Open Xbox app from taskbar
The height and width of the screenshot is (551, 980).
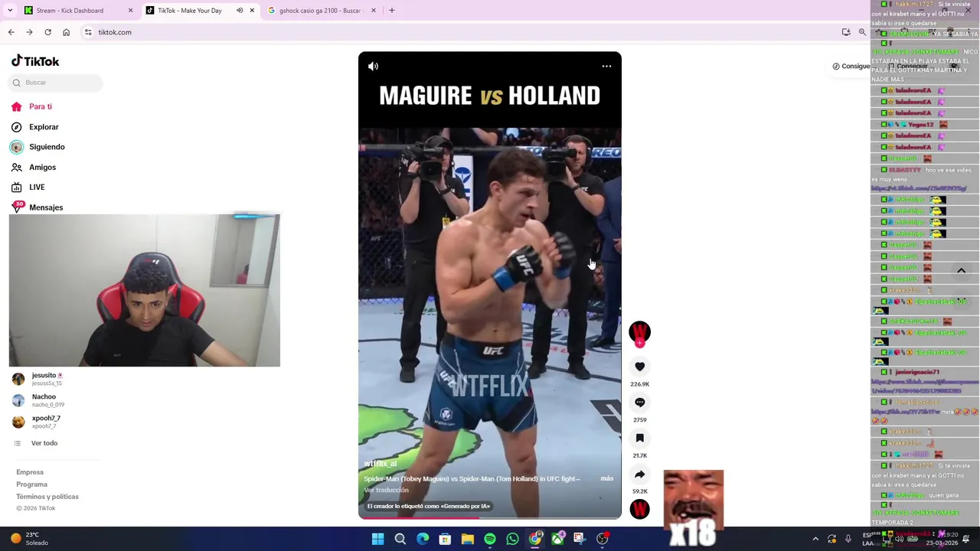pyautogui.click(x=557, y=540)
